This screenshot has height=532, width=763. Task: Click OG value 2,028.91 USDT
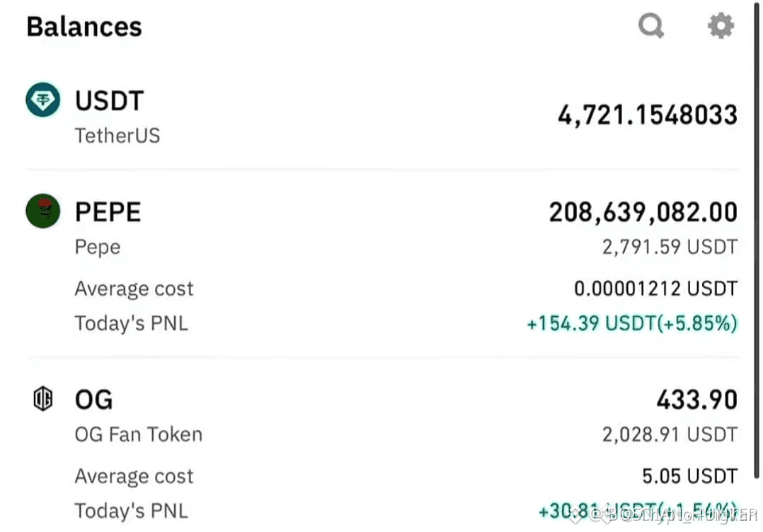tap(670, 434)
